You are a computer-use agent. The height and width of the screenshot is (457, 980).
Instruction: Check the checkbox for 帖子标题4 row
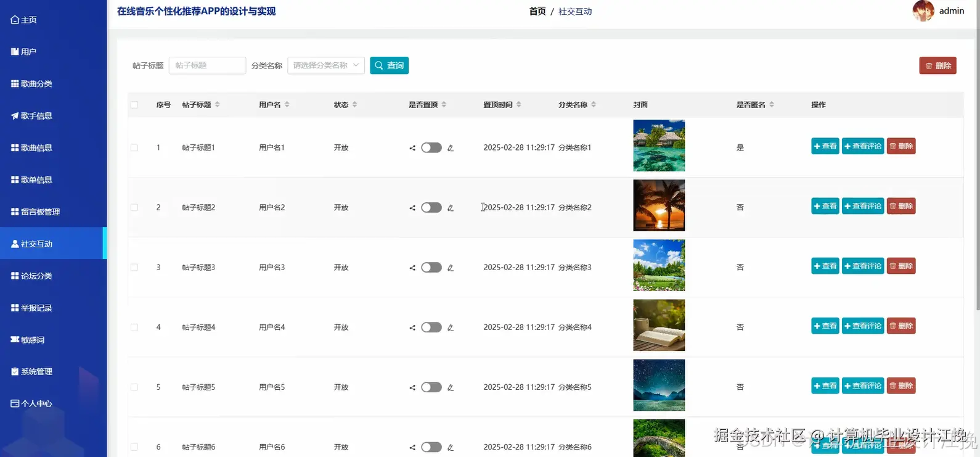(134, 327)
